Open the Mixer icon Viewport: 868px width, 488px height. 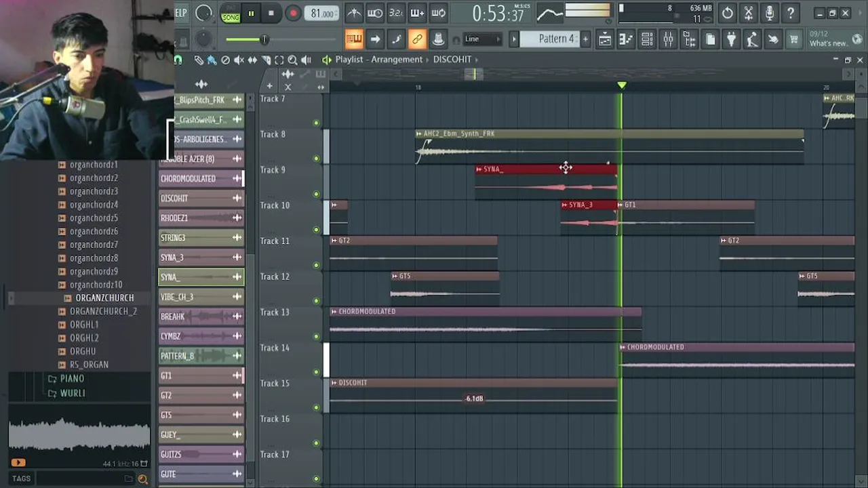click(x=668, y=39)
